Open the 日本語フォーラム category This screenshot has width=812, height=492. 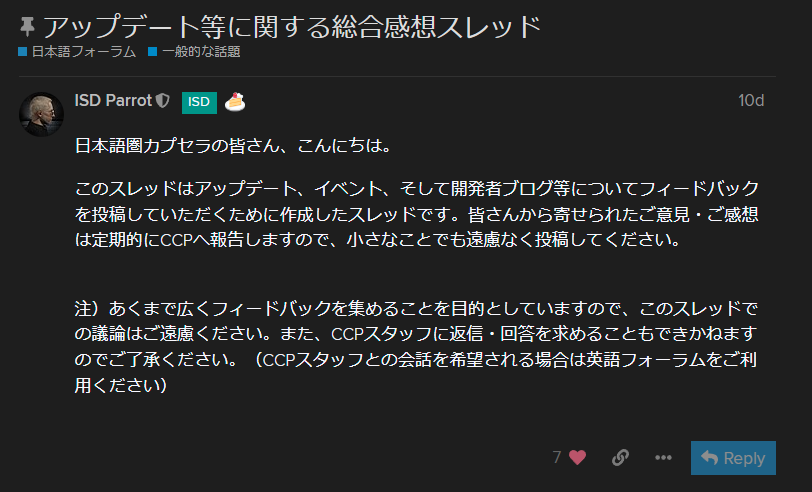click(83, 51)
